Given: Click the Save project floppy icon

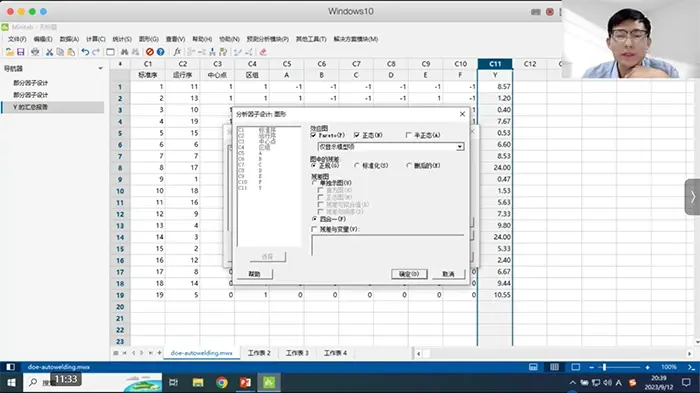Looking at the screenshot, I should tap(21, 52).
